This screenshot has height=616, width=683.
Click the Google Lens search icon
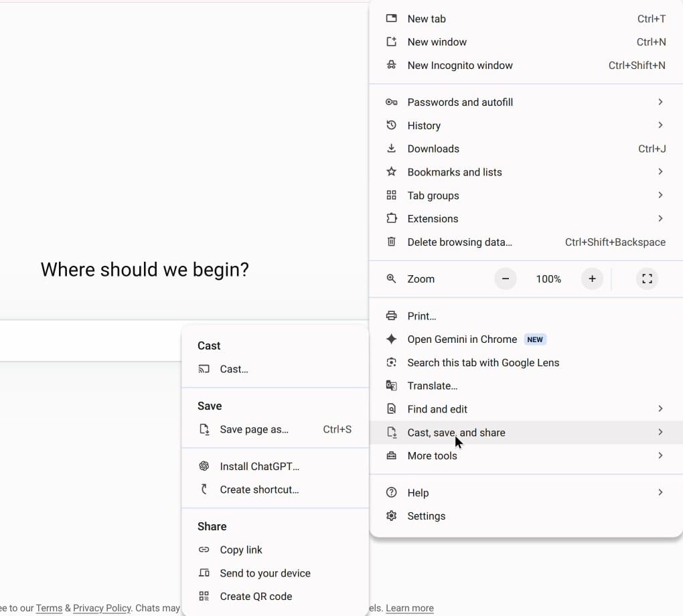[391, 362]
